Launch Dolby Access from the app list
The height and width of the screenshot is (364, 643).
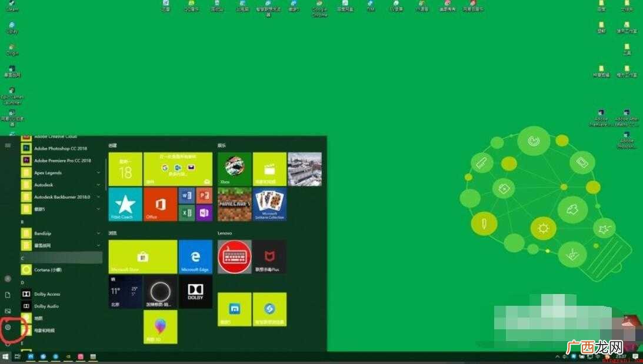coord(62,294)
